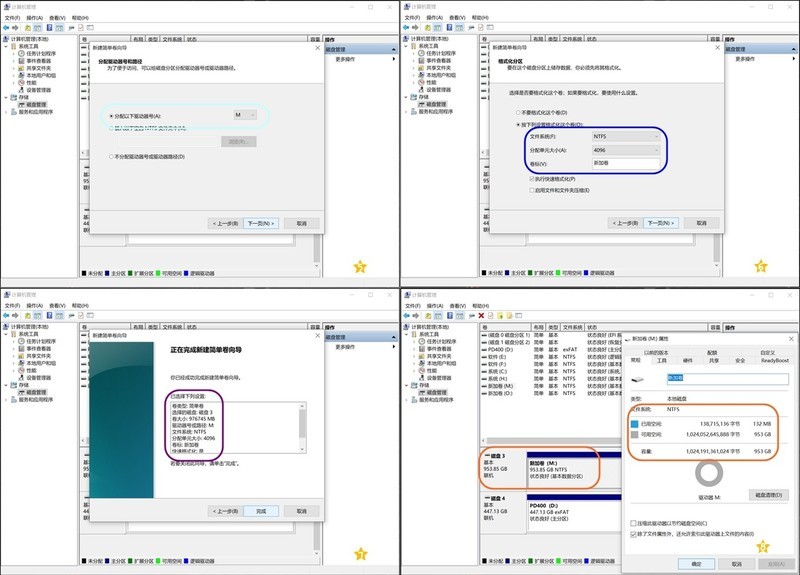
Task: Click the grey 可用空间 color swatch in the M: properties dialog
Action: point(634,434)
